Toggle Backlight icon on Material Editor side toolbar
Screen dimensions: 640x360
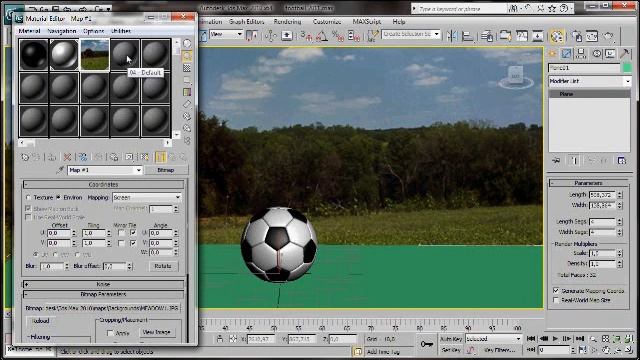coord(187,56)
